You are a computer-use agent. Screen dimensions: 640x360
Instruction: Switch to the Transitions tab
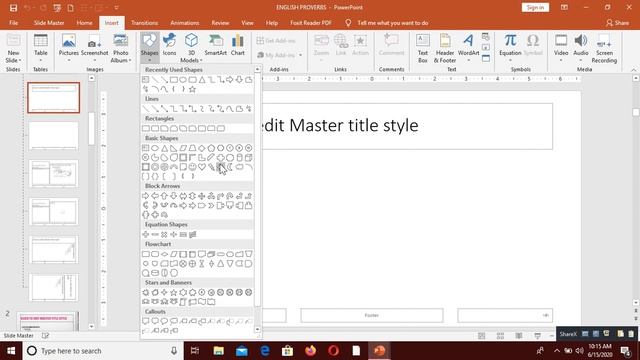pyautogui.click(x=144, y=23)
